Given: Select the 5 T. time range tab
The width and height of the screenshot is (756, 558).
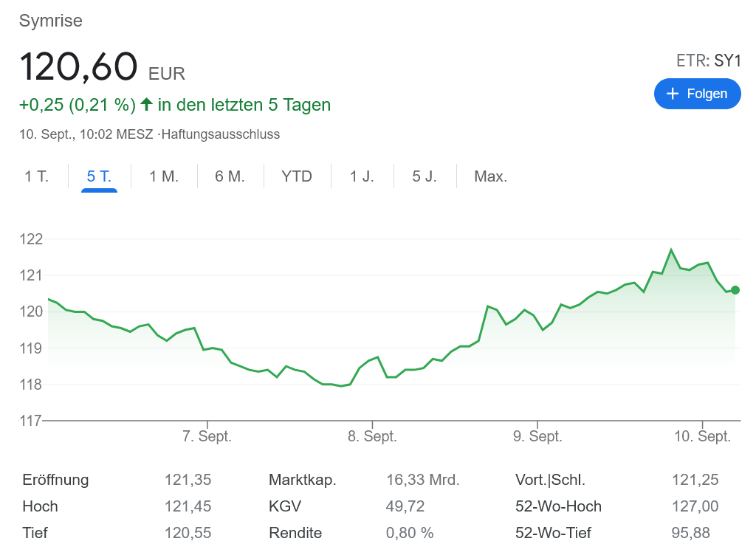Looking at the screenshot, I should (x=99, y=176).
